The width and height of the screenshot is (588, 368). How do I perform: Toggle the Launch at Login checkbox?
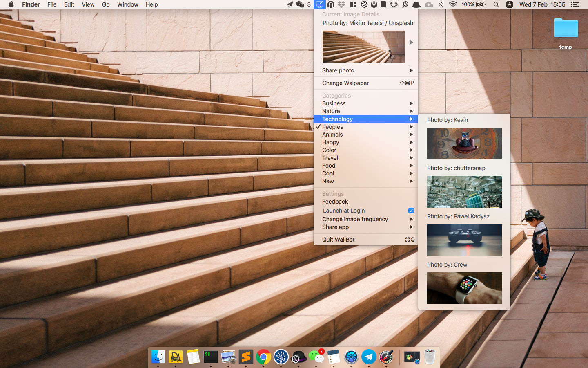point(411,211)
